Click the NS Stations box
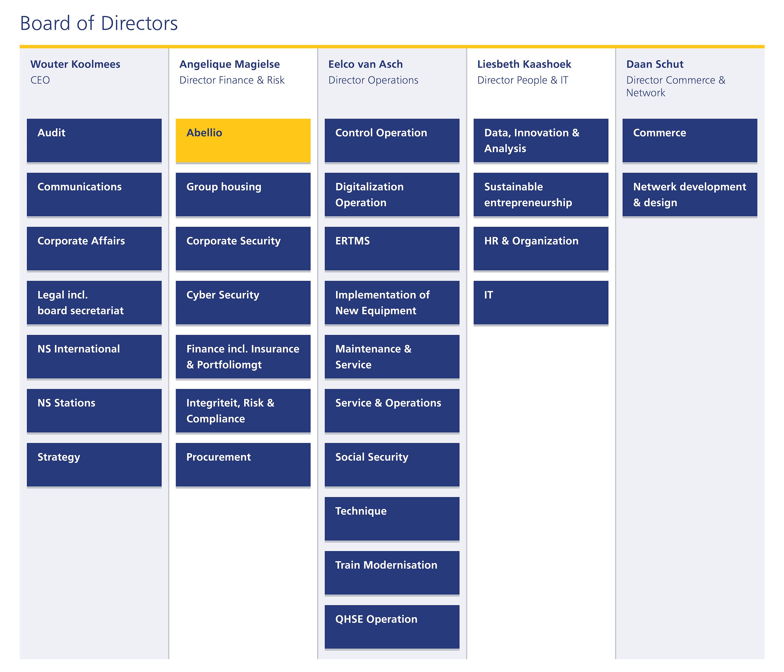This screenshot has width=784, height=672. 94,411
